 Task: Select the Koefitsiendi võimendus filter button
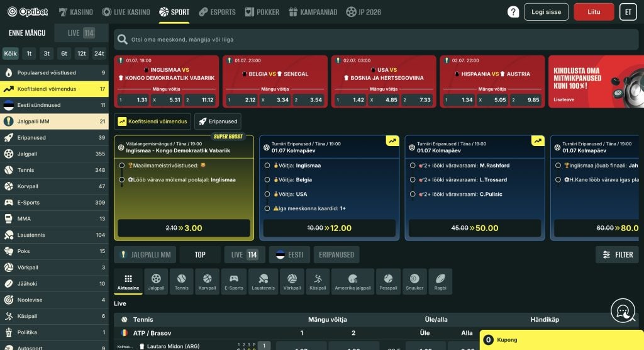point(152,121)
